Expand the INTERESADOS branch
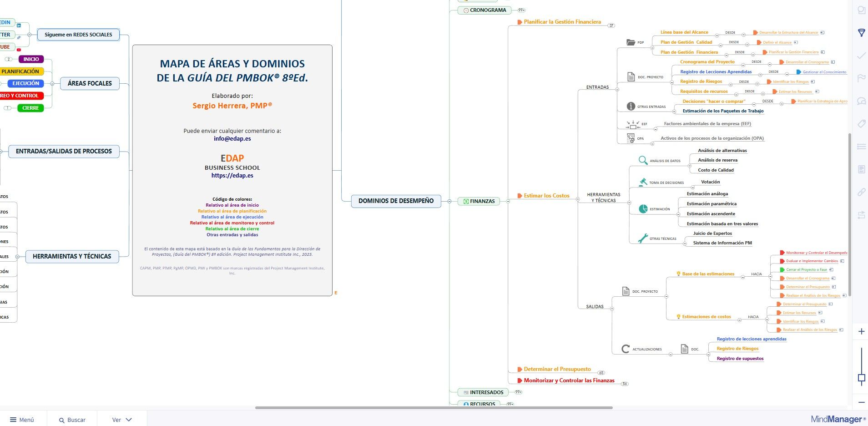This screenshot has width=868, height=426. pyautogui.click(x=518, y=392)
